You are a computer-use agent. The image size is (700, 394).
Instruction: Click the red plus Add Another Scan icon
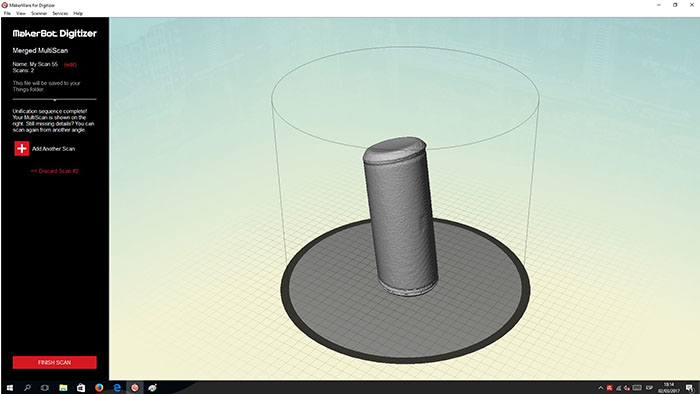22,149
